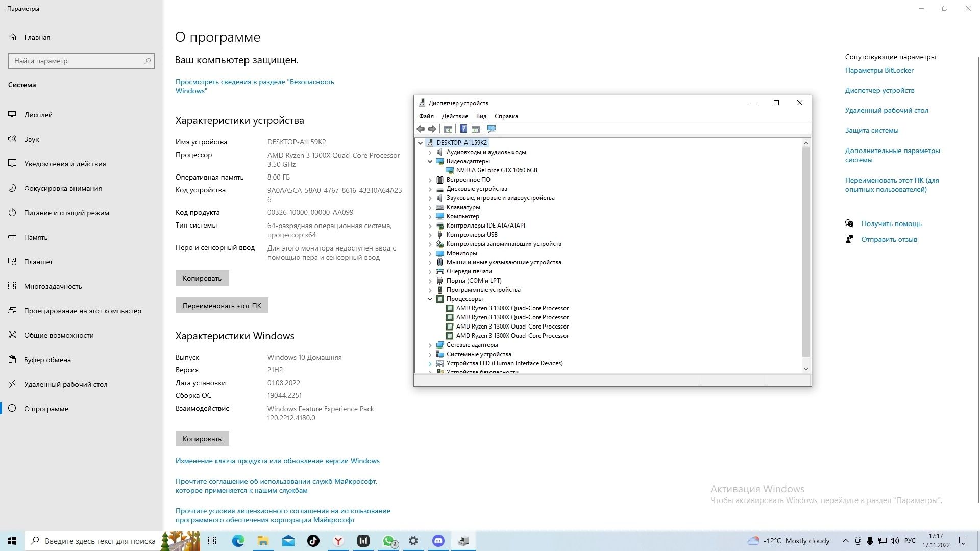The height and width of the screenshot is (551, 980).
Task: Open the Windows security details link
Action: coord(255,86)
